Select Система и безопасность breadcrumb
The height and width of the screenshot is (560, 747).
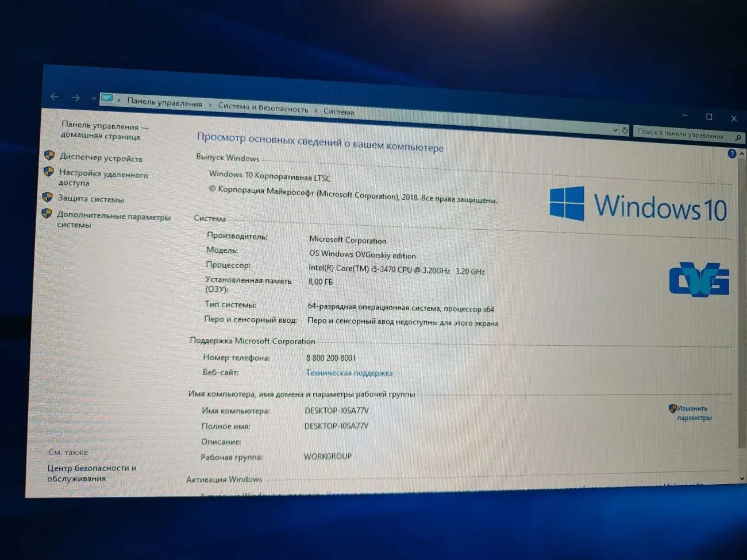[263, 107]
